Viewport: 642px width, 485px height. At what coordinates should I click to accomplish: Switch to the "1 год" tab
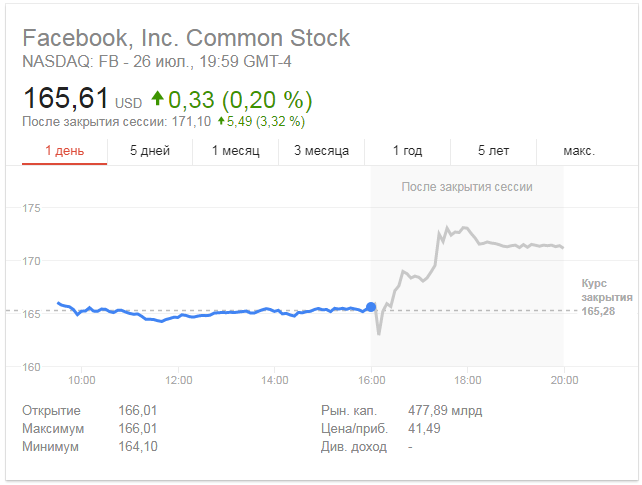(x=407, y=151)
